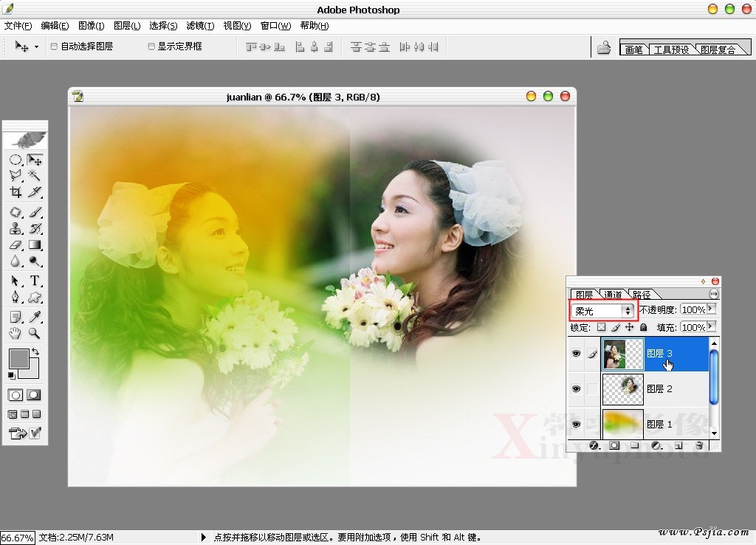Expand the 不透明度 opacity slider arrow
The image size is (756, 545).
coord(711,309)
